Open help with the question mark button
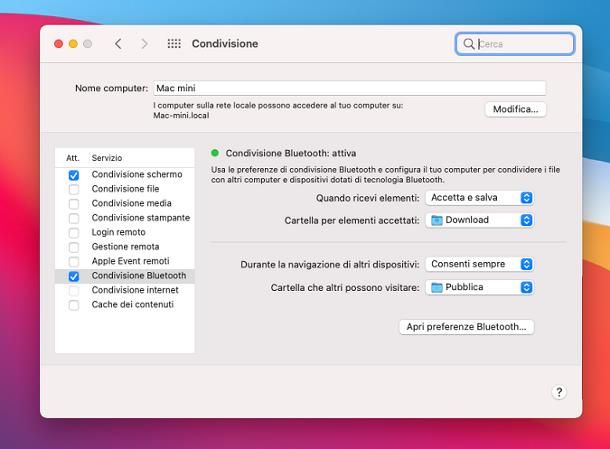The height and width of the screenshot is (449, 610). click(559, 392)
